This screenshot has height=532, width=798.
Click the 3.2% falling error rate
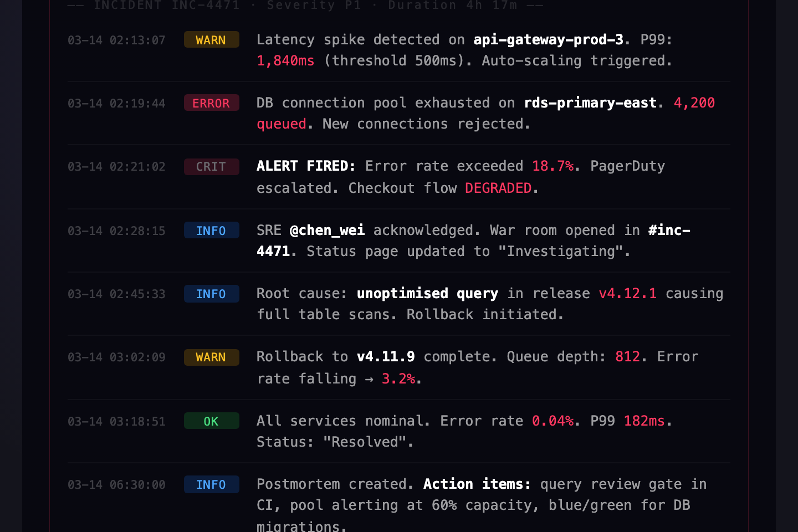coord(398,379)
